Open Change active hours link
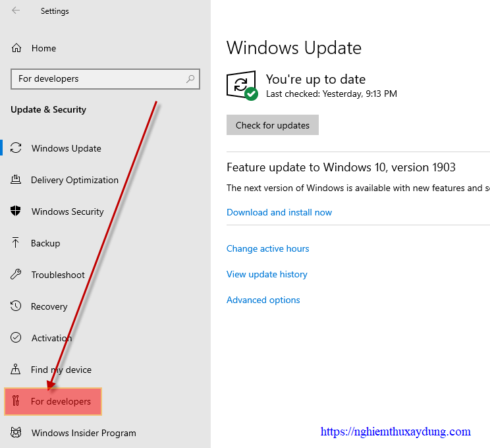 (268, 248)
